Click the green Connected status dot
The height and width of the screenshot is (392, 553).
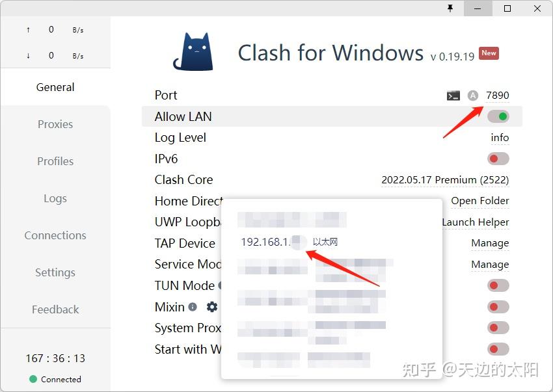click(33, 379)
